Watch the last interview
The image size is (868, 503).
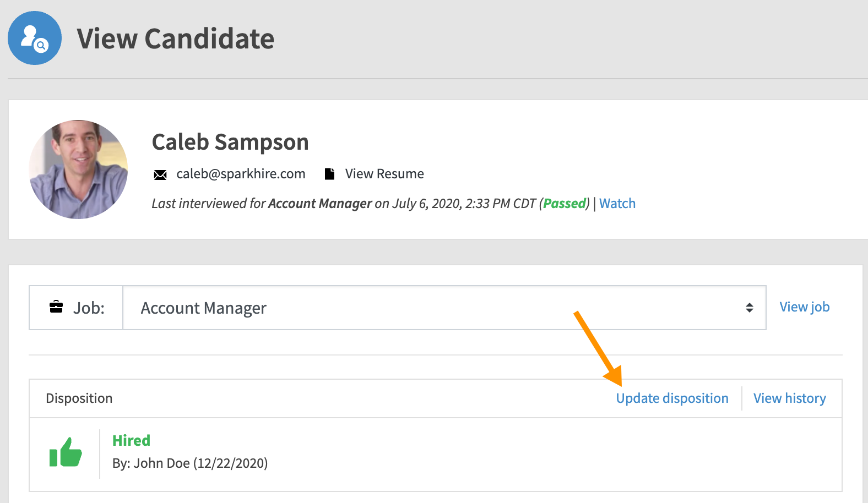[617, 204]
